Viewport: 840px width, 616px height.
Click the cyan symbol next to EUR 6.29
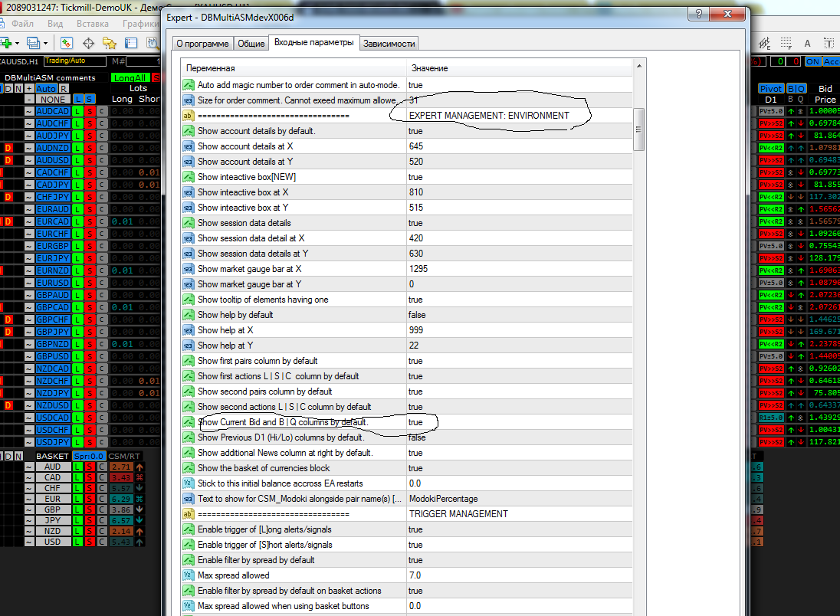click(139, 499)
